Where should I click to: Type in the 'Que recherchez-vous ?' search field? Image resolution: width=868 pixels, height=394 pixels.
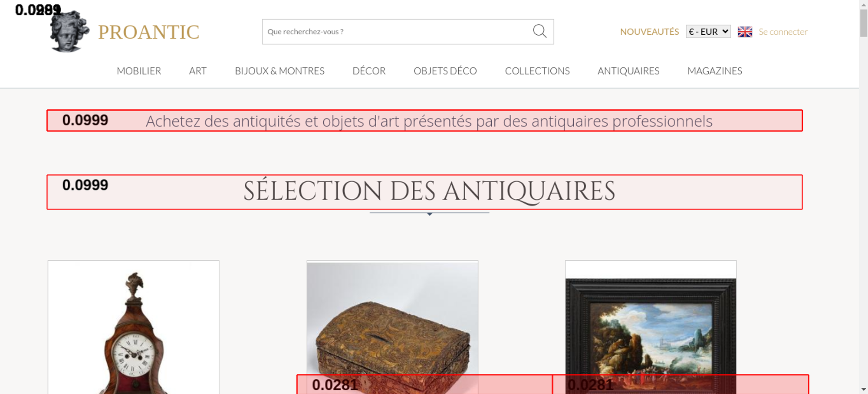tap(395, 32)
